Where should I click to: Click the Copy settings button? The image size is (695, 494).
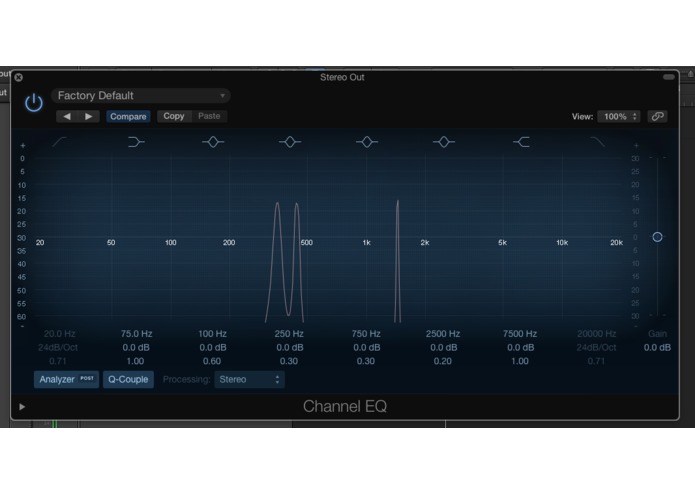pyautogui.click(x=174, y=116)
